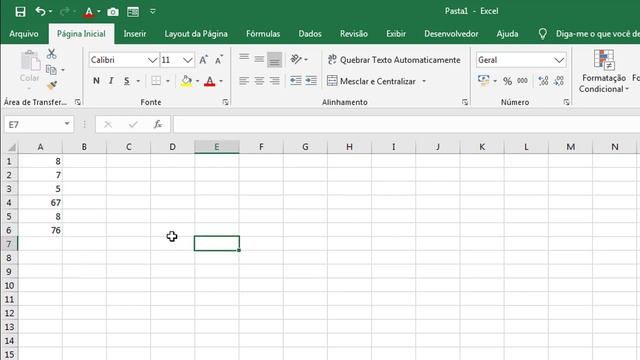Open the Revisão tab
The width and height of the screenshot is (640, 360).
point(353,34)
